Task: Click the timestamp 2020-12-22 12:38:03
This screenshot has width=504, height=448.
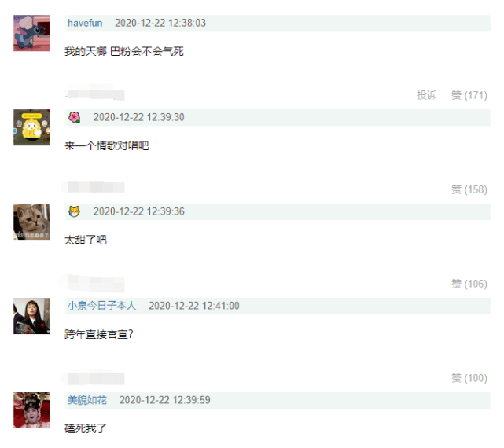Action: click(160, 23)
